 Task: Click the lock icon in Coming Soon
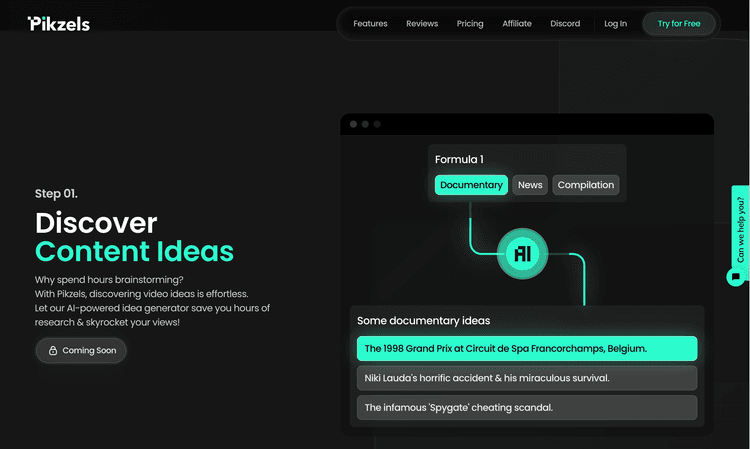click(53, 350)
